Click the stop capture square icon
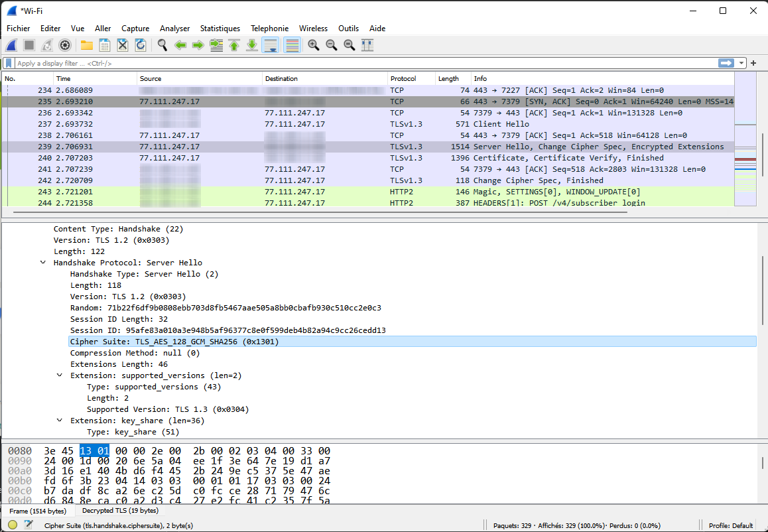Screen dimensions: 768x532 [29, 46]
